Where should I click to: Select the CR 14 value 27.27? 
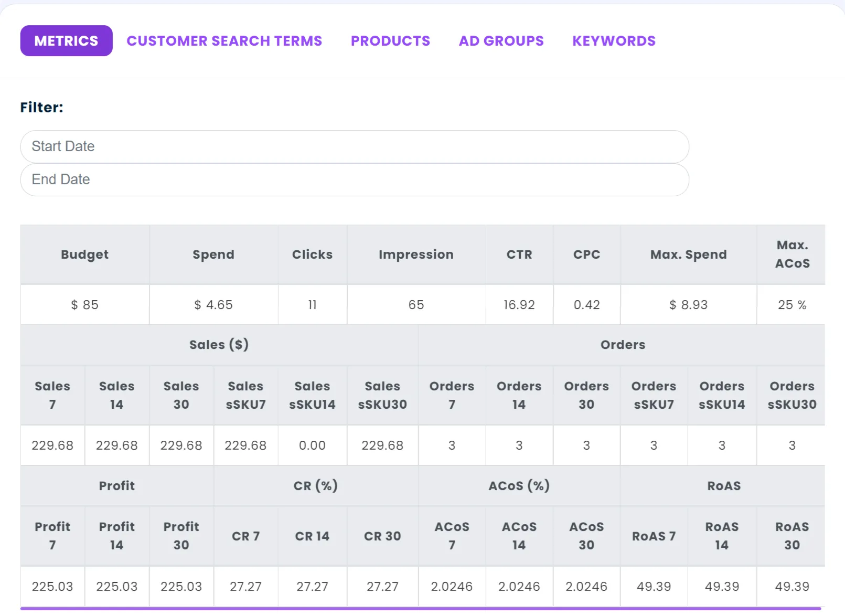312,586
